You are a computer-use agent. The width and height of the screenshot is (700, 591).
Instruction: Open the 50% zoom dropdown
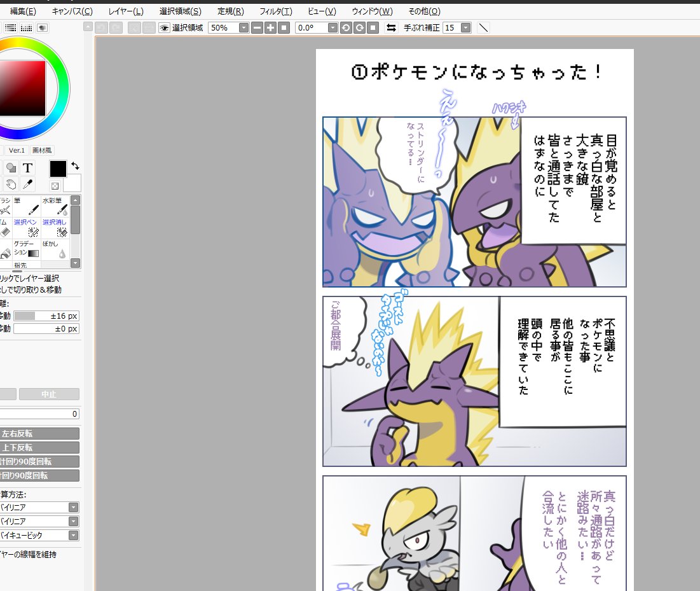[x=244, y=28]
